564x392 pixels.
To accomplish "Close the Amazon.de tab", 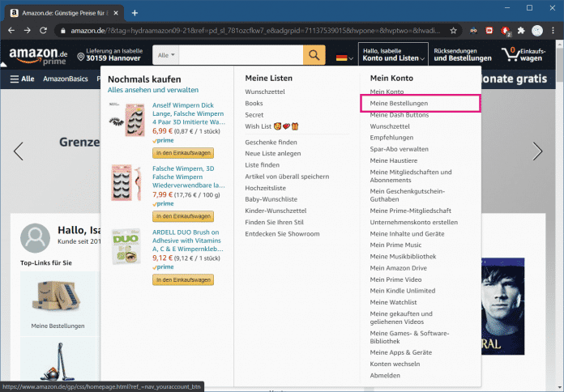I will coord(116,13).
